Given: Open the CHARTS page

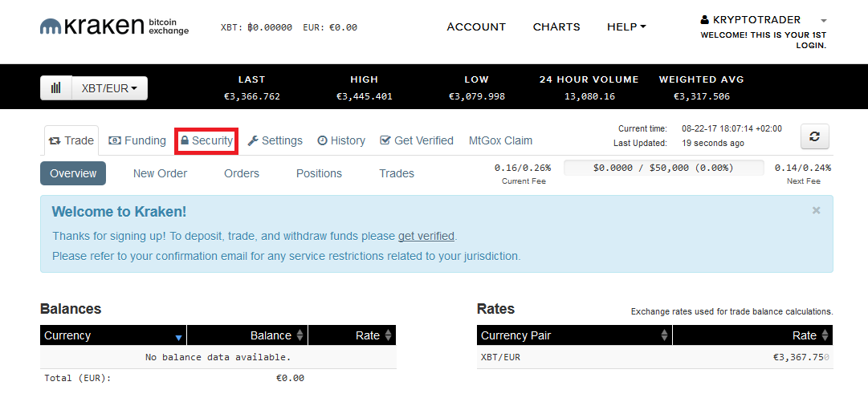Looking at the screenshot, I should 556,26.
